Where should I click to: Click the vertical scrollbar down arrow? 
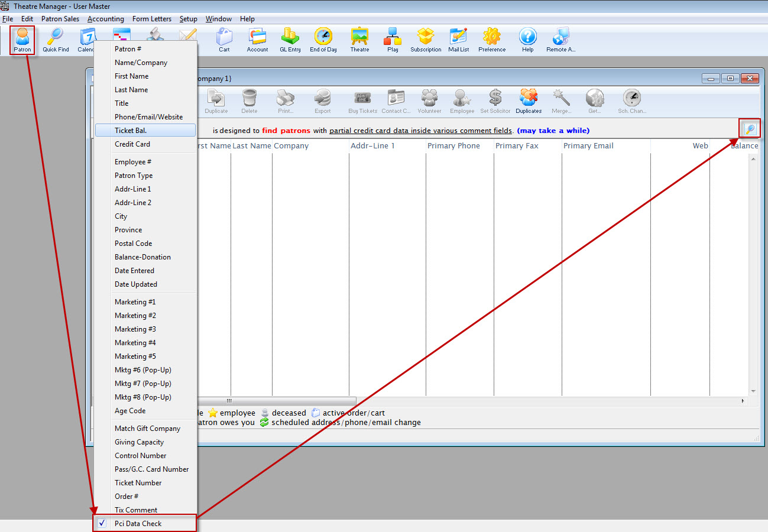coord(753,391)
